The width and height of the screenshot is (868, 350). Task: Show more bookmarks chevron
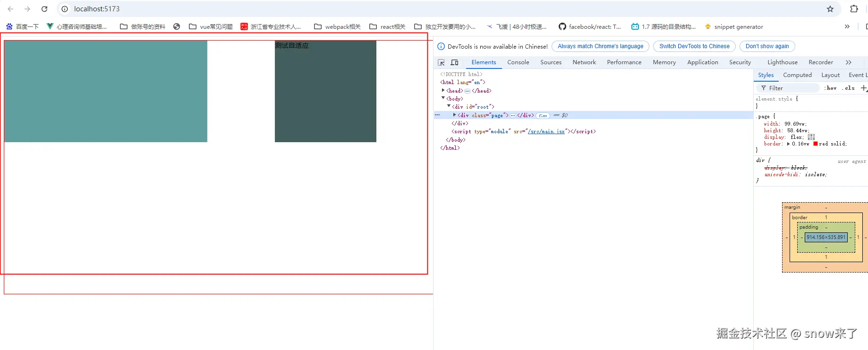[x=847, y=27]
